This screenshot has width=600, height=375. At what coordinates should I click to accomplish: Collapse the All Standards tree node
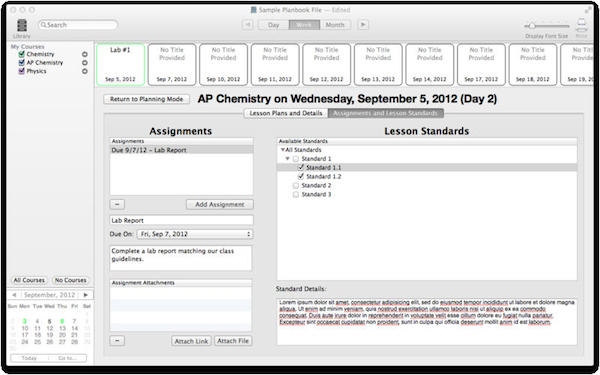[283, 150]
